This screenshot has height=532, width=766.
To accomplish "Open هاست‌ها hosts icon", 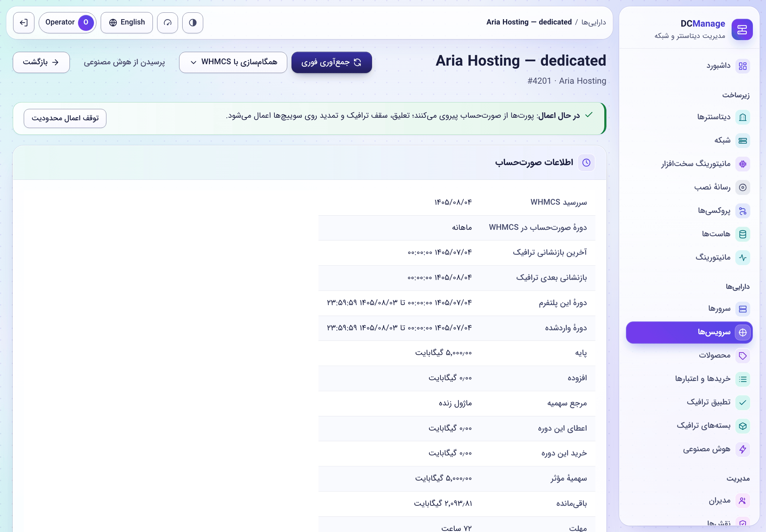I will coord(743,234).
